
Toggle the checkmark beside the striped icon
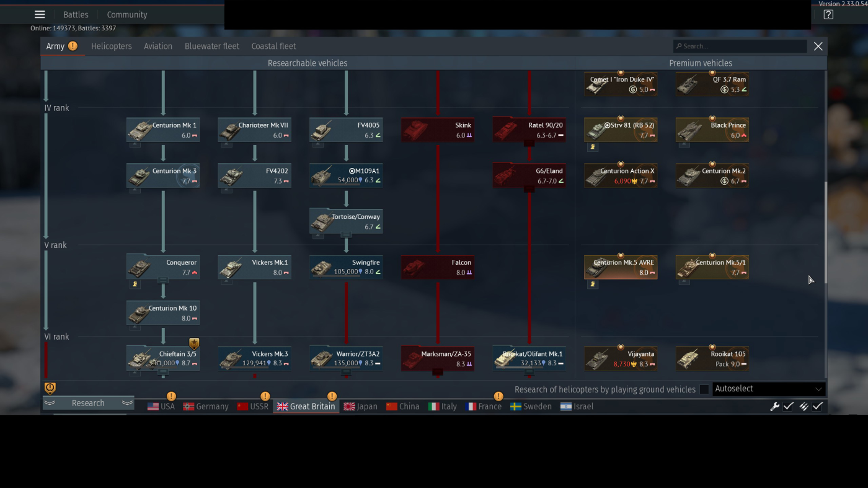pyautogui.click(x=818, y=407)
